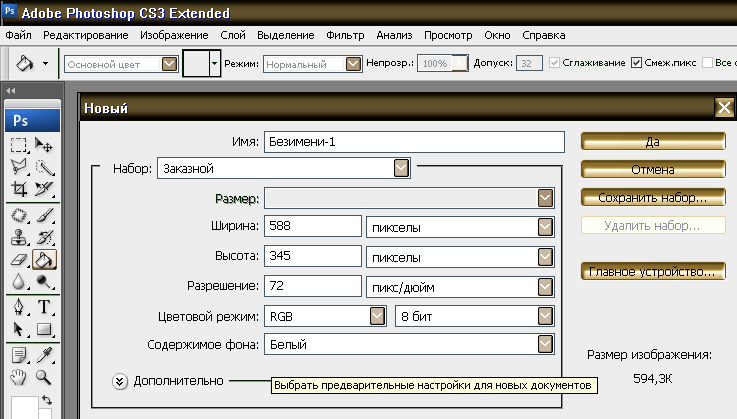Select the Brush tool
This screenshot has height=419, width=737.
coord(44,216)
